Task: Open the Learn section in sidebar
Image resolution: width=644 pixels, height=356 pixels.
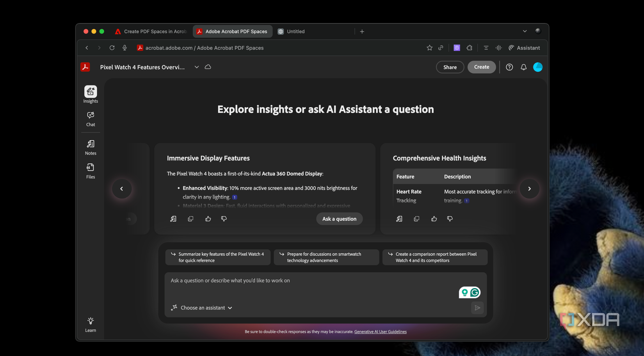Action: (91, 325)
